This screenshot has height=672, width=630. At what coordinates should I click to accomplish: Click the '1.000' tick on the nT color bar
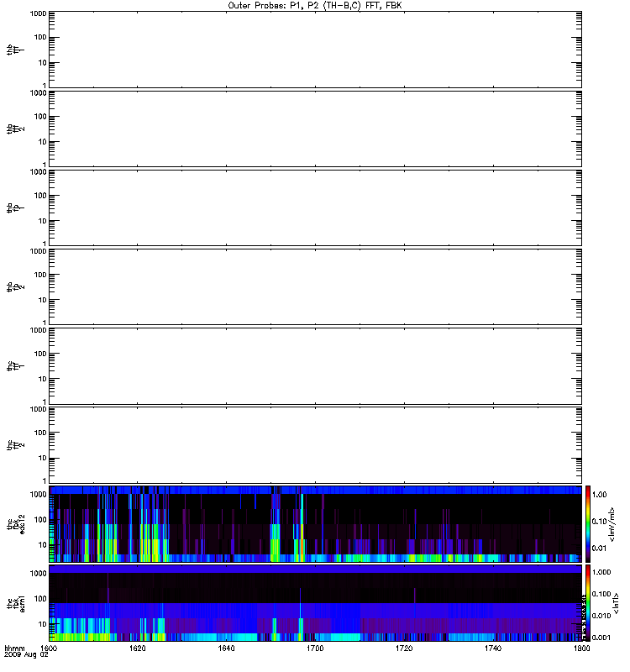point(601,572)
